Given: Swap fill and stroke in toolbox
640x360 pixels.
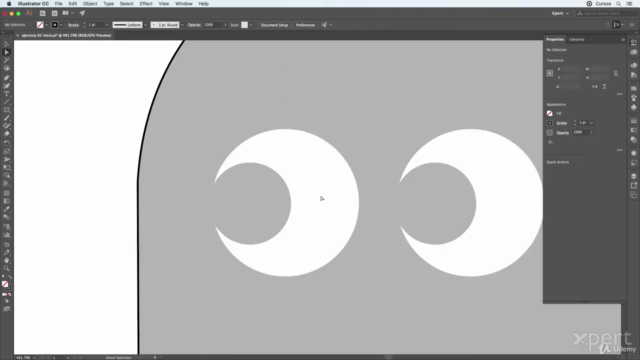Looking at the screenshot, I should coord(10,277).
